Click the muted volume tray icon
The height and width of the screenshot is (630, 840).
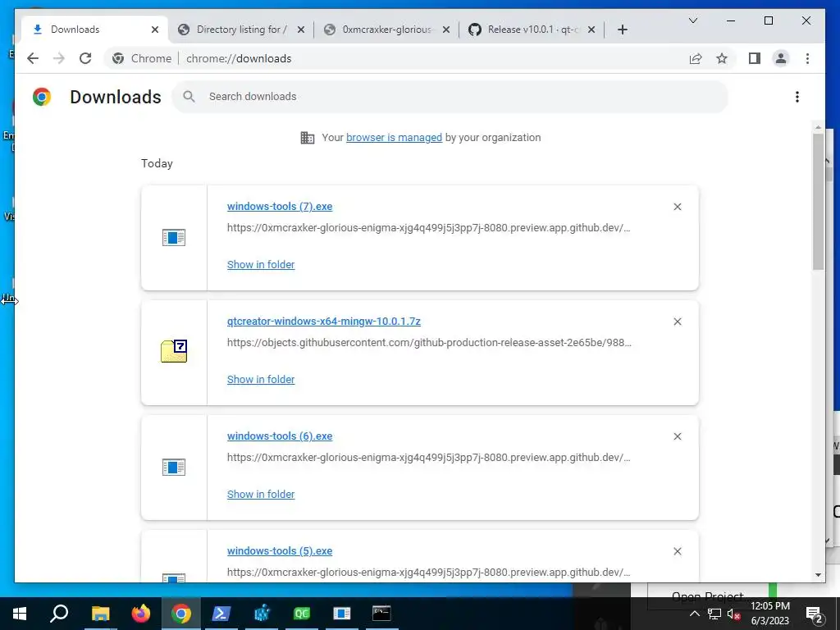(734, 614)
